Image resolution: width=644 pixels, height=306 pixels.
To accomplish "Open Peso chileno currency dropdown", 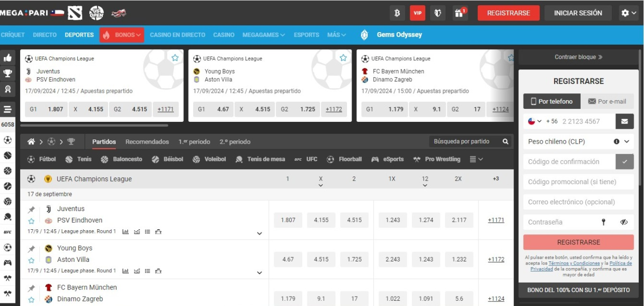I will pyautogui.click(x=578, y=141).
